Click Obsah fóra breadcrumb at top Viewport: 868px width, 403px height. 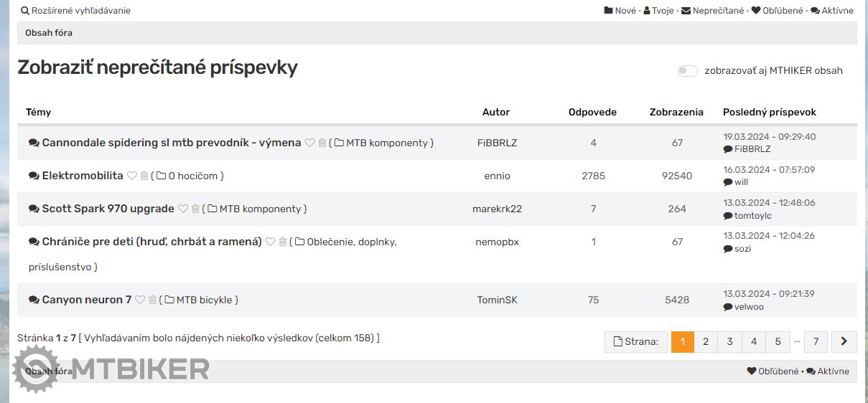tap(49, 33)
